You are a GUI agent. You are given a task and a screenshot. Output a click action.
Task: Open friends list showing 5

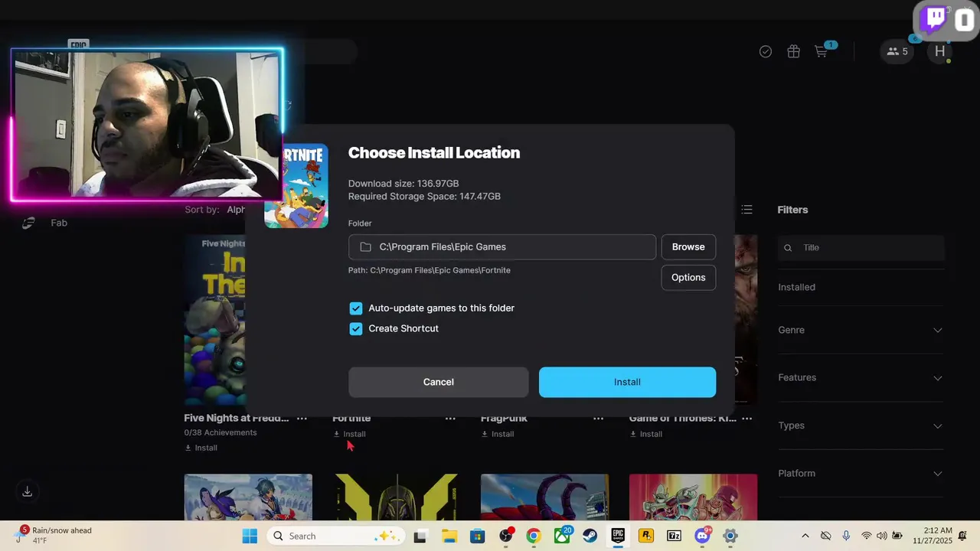point(897,51)
